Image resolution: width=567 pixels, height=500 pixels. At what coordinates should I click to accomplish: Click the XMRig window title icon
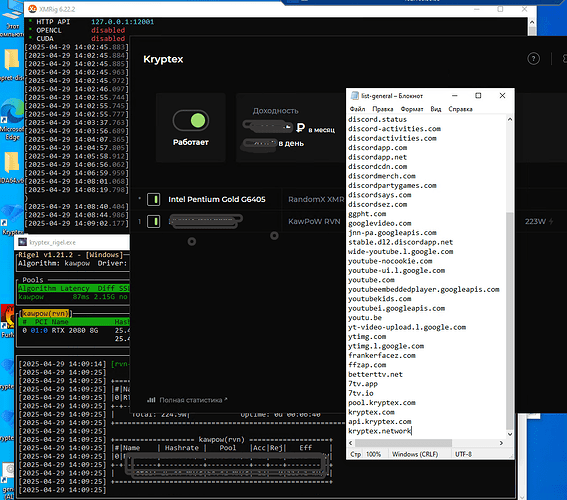32,9
